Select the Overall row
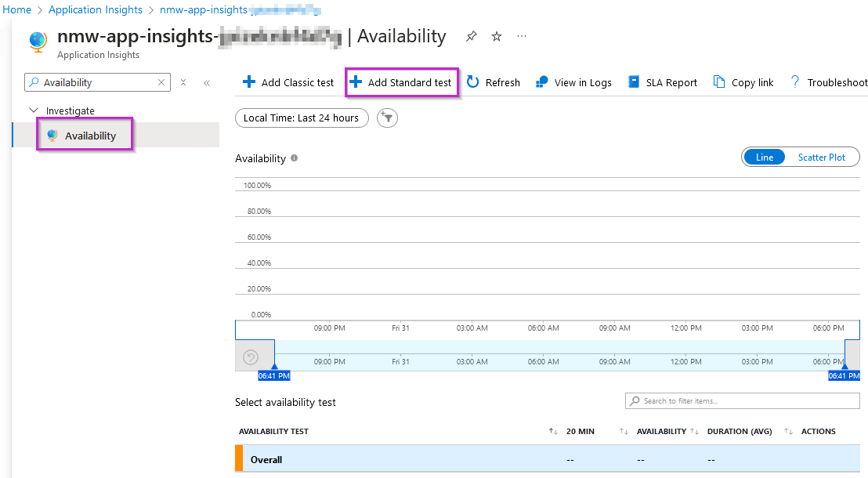868x478 pixels. click(x=548, y=459)
